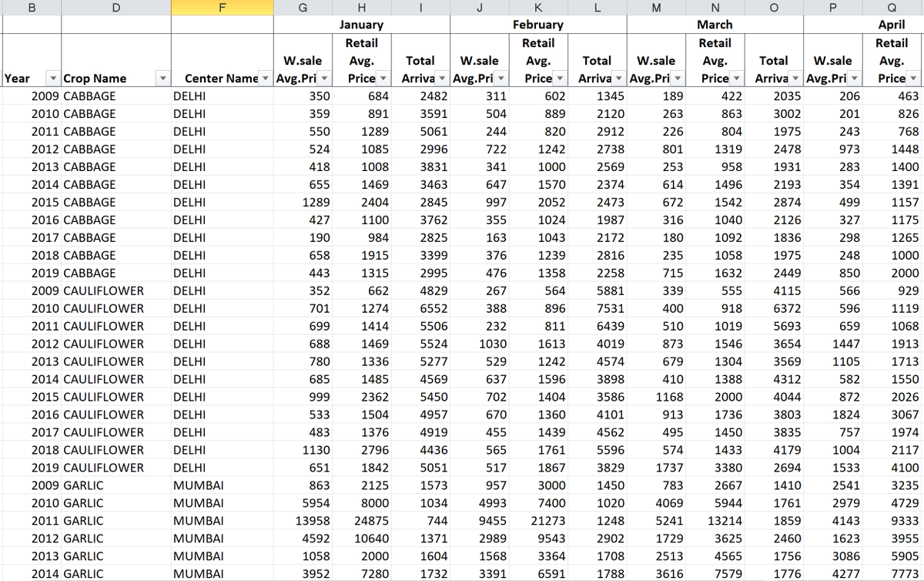Open March Retail Avg. Price filter arrow
This screenshot has height=581, width=924.
[x=738, y=79]
